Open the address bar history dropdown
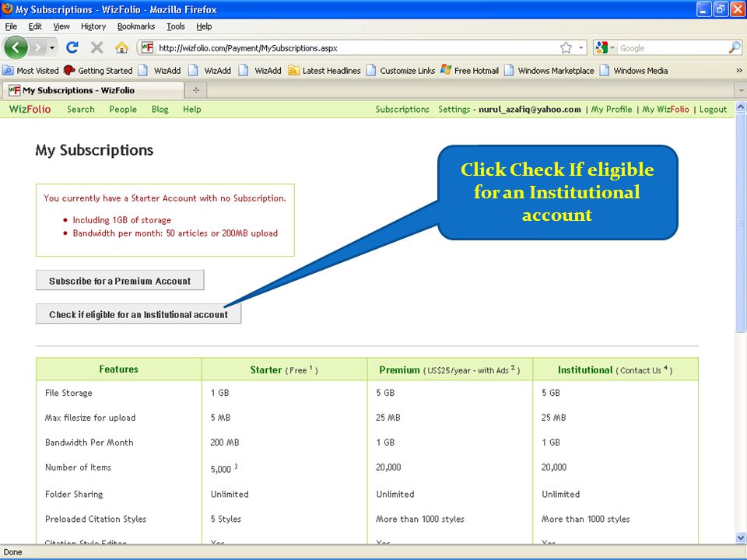 580,47
